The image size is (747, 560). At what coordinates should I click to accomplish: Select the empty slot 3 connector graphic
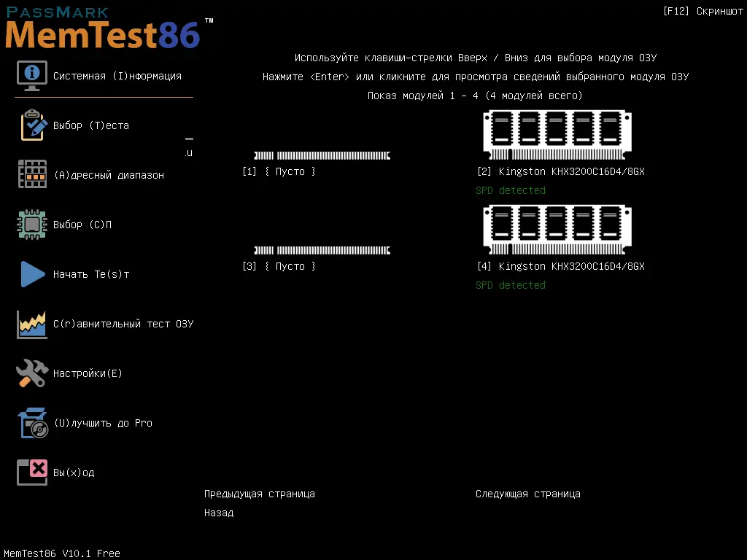pyautogui.click(x=322, y=250)
